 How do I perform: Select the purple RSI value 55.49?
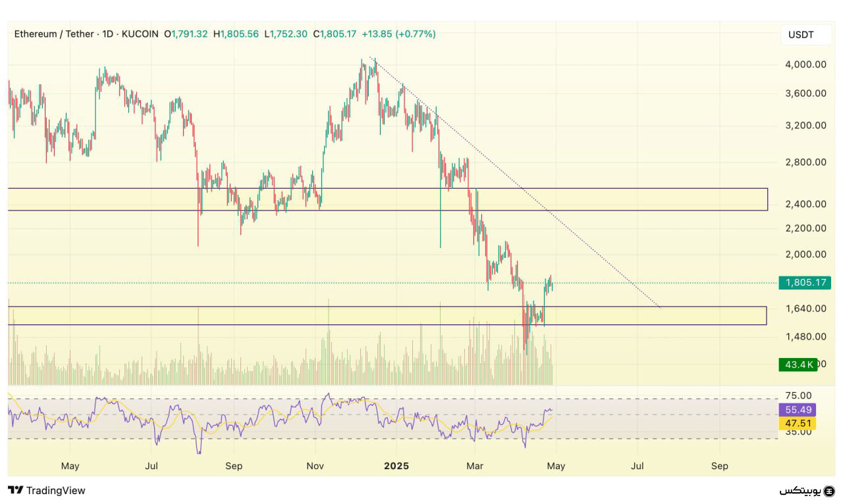pos(798,409)
